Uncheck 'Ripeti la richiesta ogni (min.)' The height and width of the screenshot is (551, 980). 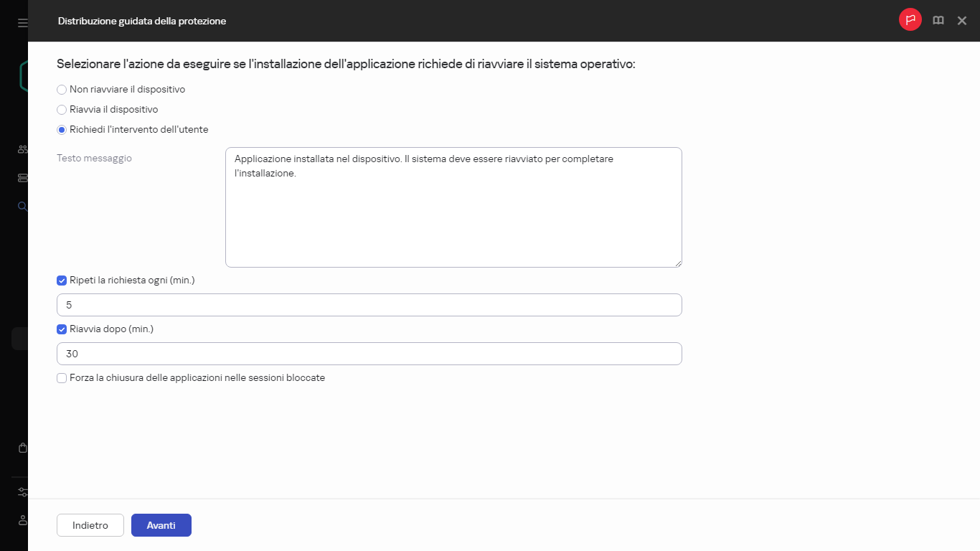tap(62, 281)
